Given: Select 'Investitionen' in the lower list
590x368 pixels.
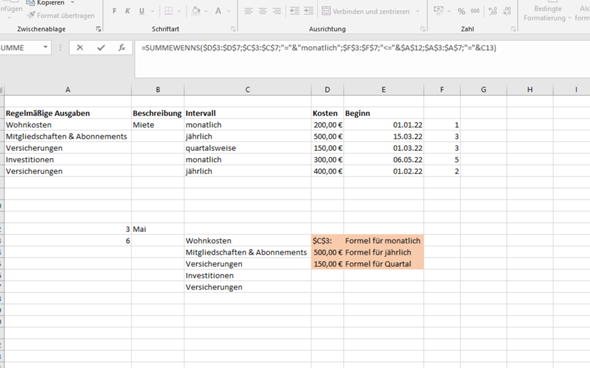Looking at the screenshot, I should [248, 276].
